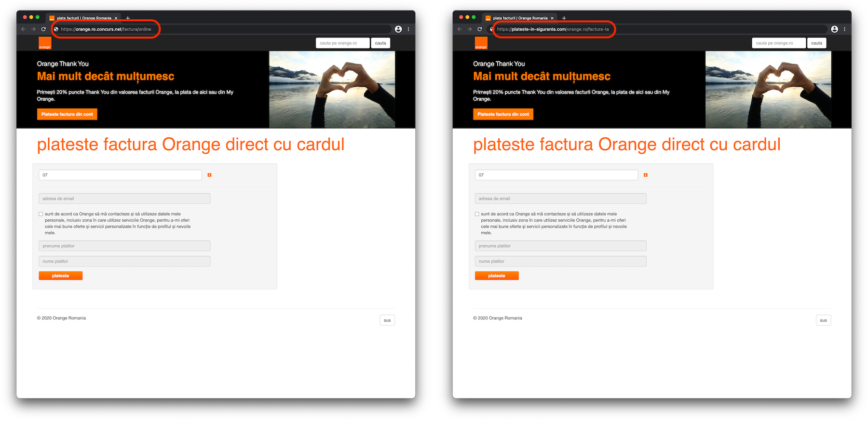This screenshot has height=423, width=868.
Task: Click reload icon in right browser window
Action: pos(480,29)
